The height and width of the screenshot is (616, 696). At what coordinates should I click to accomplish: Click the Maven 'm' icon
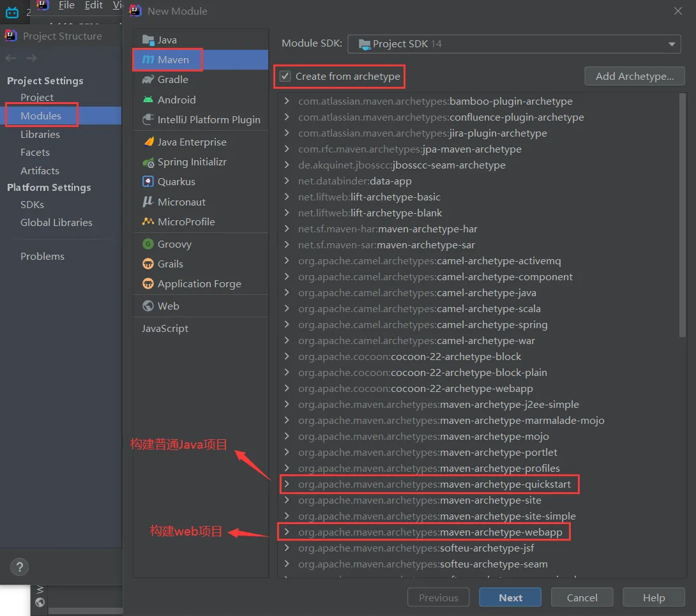pyautogui.click(x=148, y=59)
